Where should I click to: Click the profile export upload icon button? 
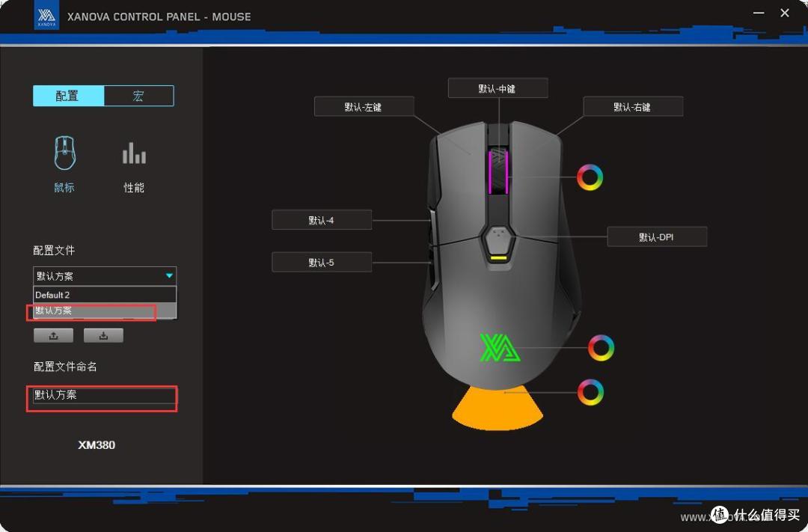click(54, 336)
